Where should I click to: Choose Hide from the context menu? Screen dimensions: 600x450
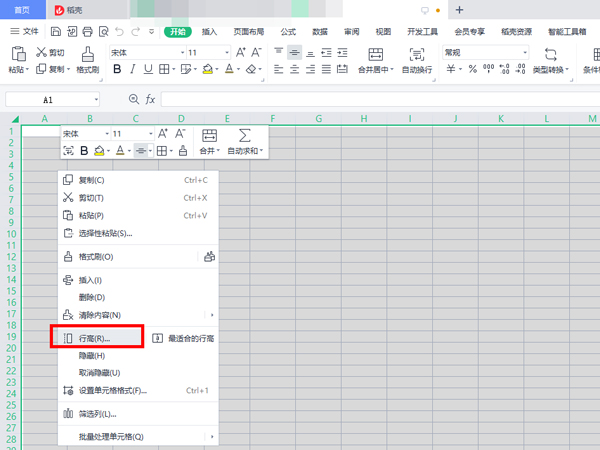point(138,356)
